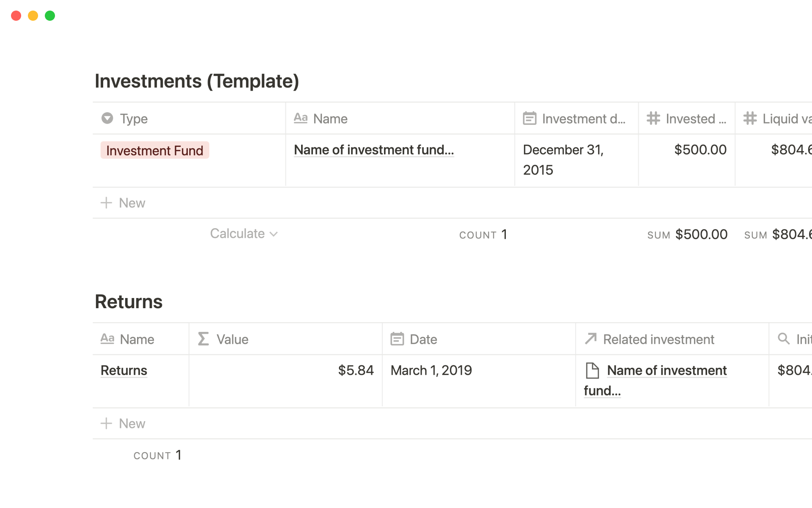Click the sigma formula icon beside Value
812x508 pixels.
[x=203, y=339]
